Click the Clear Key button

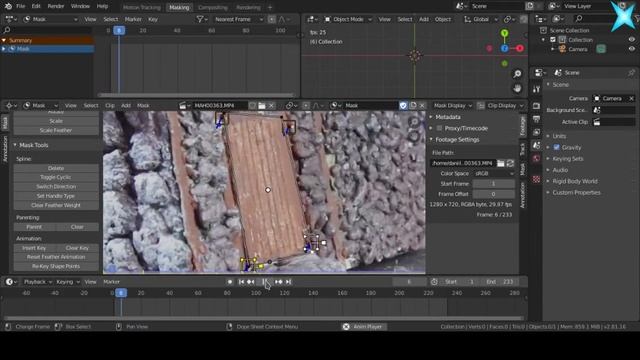click(x=77, y=248)
